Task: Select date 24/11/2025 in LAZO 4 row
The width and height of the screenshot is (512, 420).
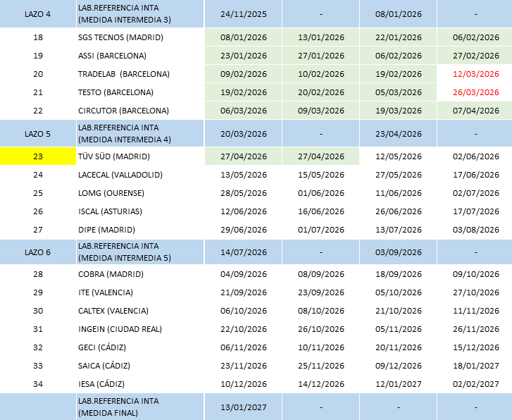Action: pos(244,14)
